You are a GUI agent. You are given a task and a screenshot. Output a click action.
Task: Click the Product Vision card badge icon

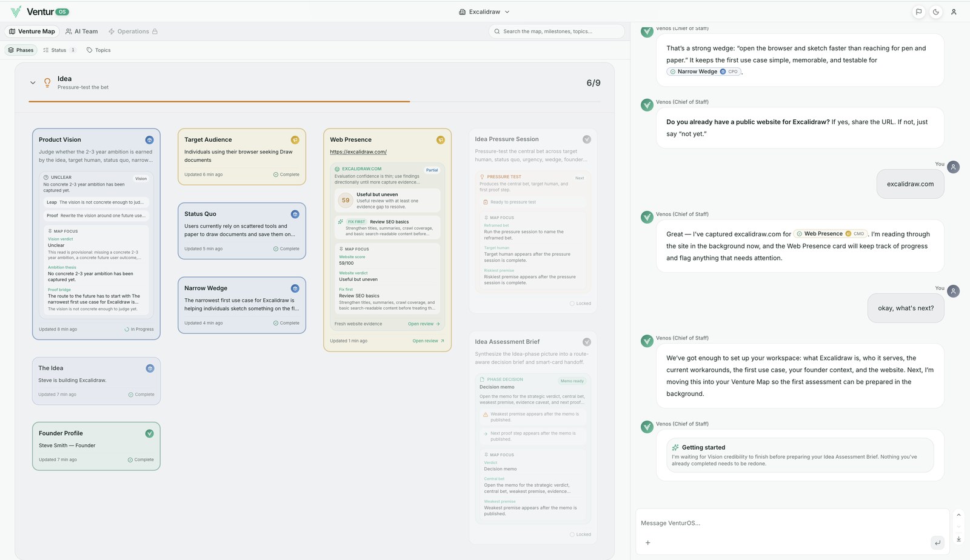tap(149, 140)
